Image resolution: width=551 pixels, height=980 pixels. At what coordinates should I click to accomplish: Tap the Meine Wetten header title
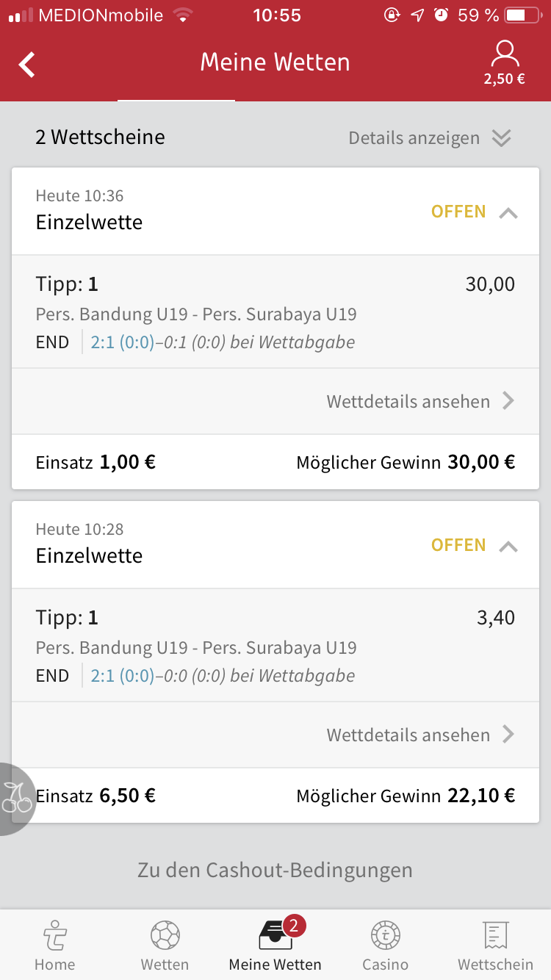point(275,62)
